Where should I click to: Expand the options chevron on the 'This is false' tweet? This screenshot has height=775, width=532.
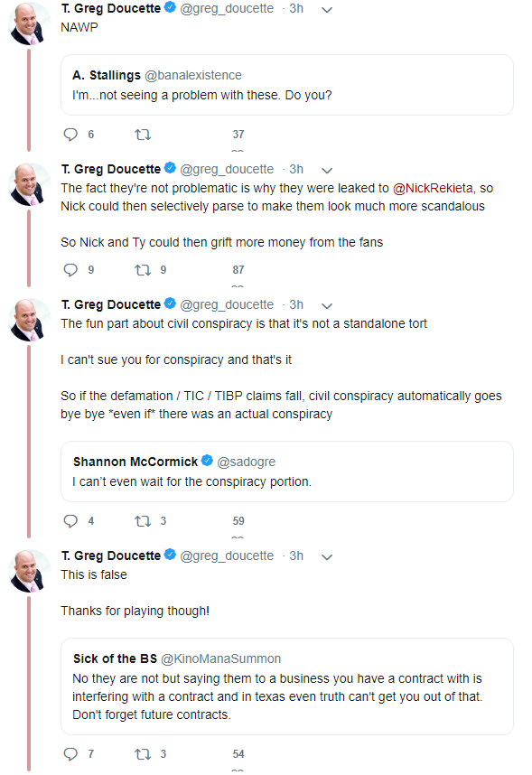coord(327,557)
